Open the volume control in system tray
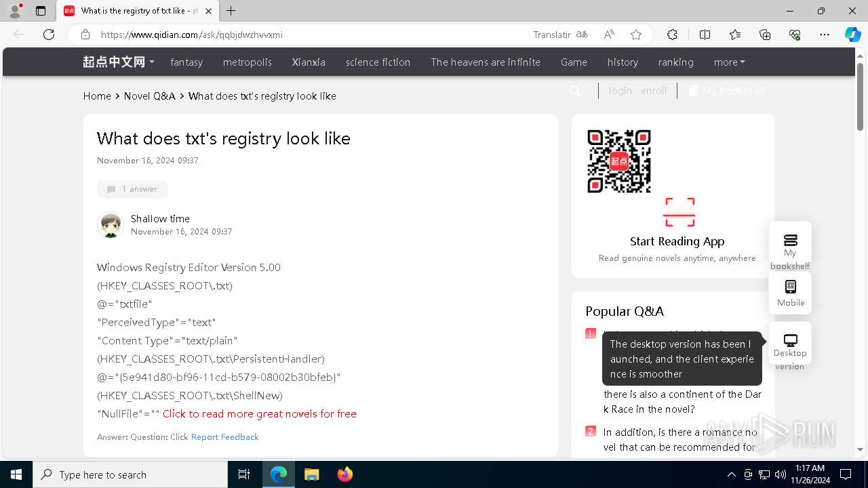Viewport: 868px width, 488px height. pyautogui.click(x=780, y=474)
